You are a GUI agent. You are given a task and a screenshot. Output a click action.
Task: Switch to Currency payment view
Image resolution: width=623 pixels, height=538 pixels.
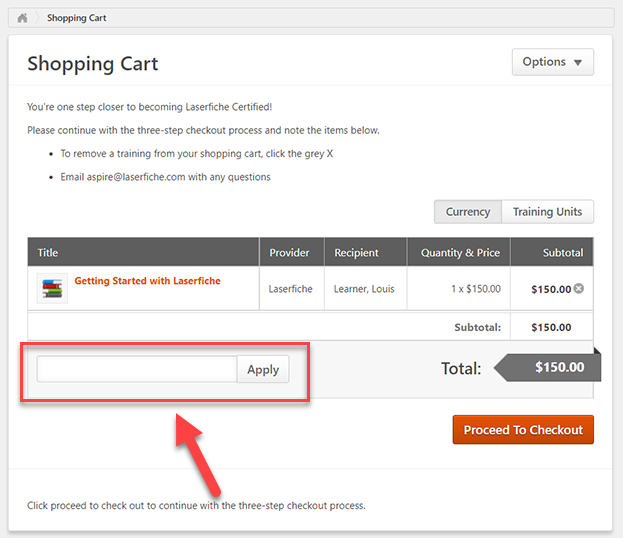click(x=468, y=212)
